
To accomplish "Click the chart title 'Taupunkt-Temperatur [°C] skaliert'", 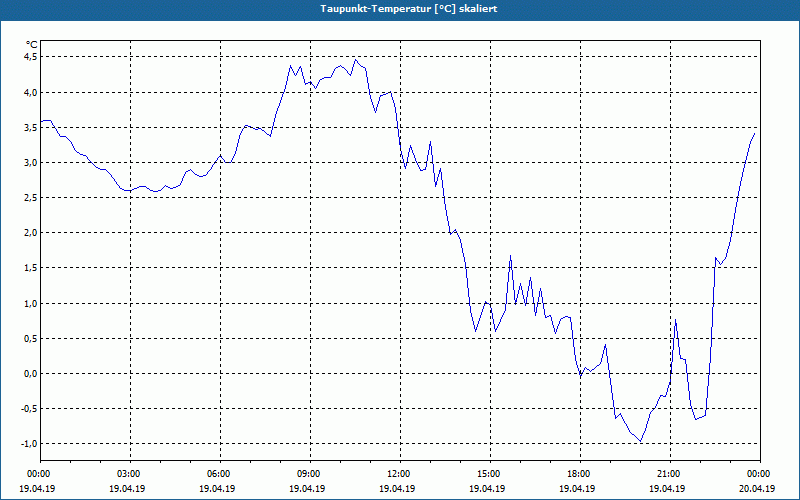I will pos(409,9).
